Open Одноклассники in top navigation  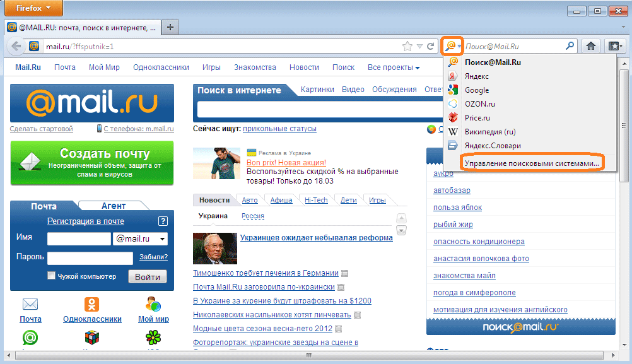(x=161, y=68)
